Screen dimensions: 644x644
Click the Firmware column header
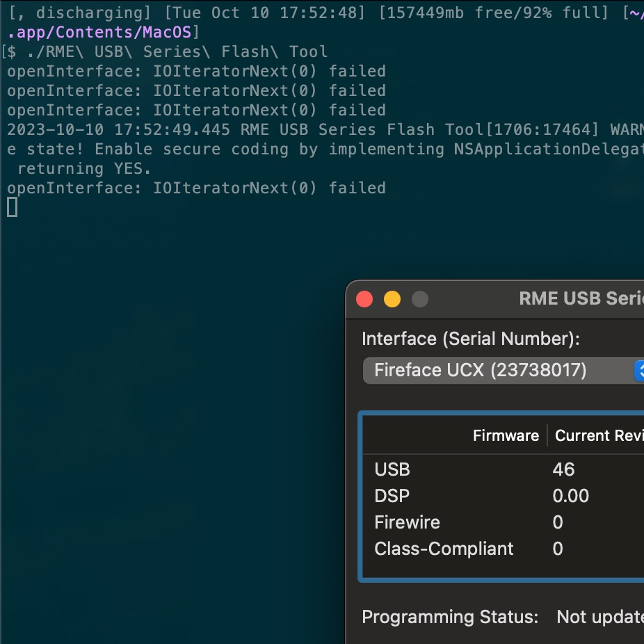506,435
